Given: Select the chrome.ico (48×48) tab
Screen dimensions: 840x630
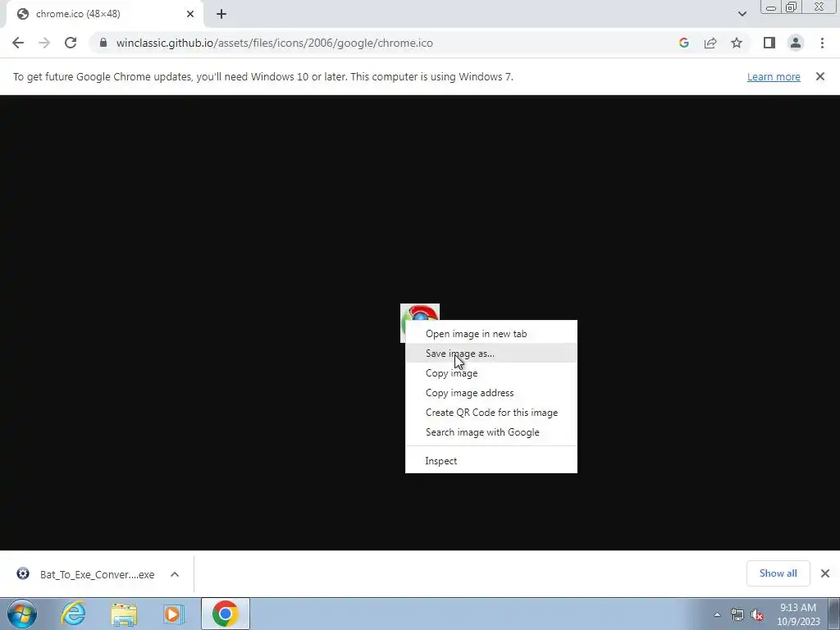Looking at the screenshot, I should tap(104, 14).
